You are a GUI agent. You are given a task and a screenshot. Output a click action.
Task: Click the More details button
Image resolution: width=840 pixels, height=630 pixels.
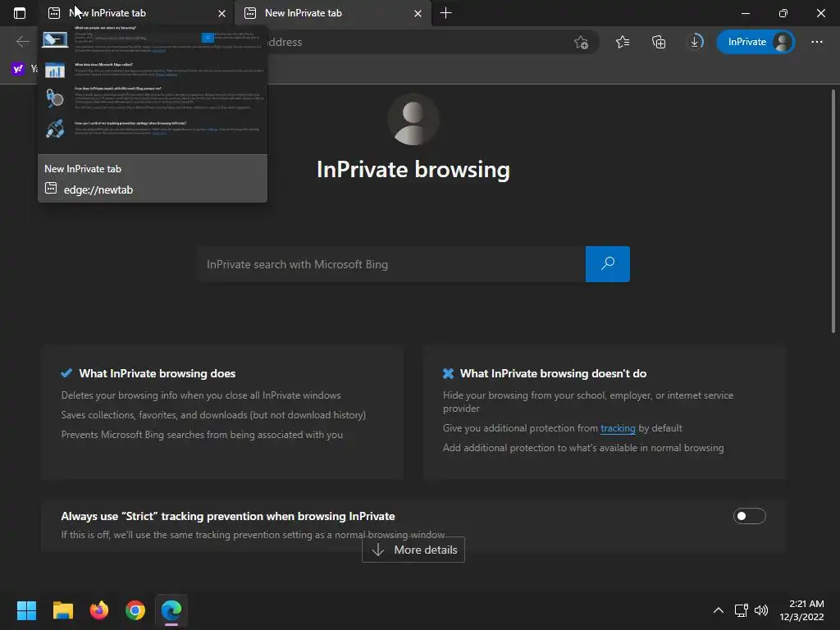point(413,550)
